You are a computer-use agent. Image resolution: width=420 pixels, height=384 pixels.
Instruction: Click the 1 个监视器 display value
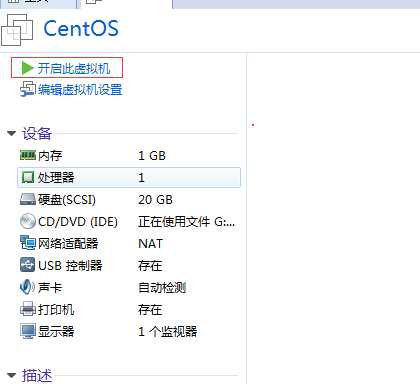[168, 331]
